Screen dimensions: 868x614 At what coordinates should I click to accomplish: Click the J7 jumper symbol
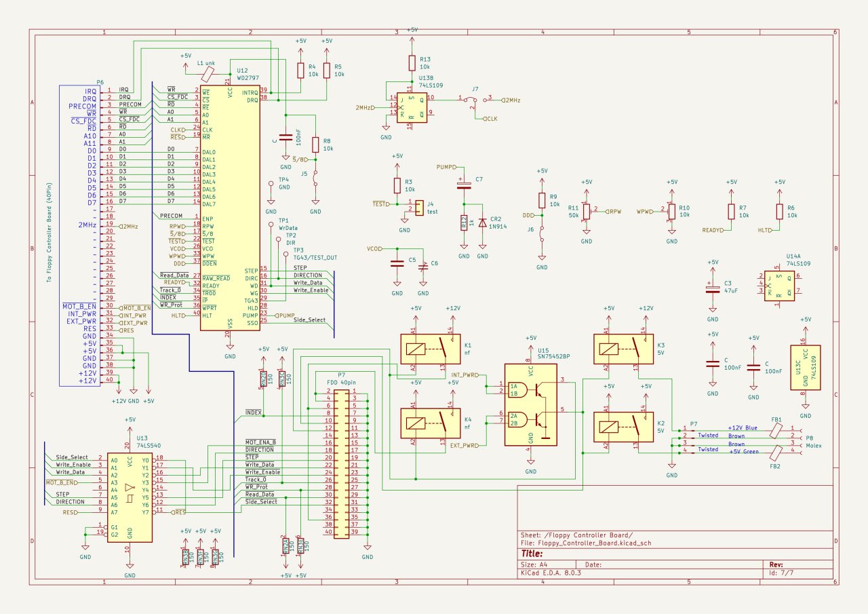click(x=473, y=102)
